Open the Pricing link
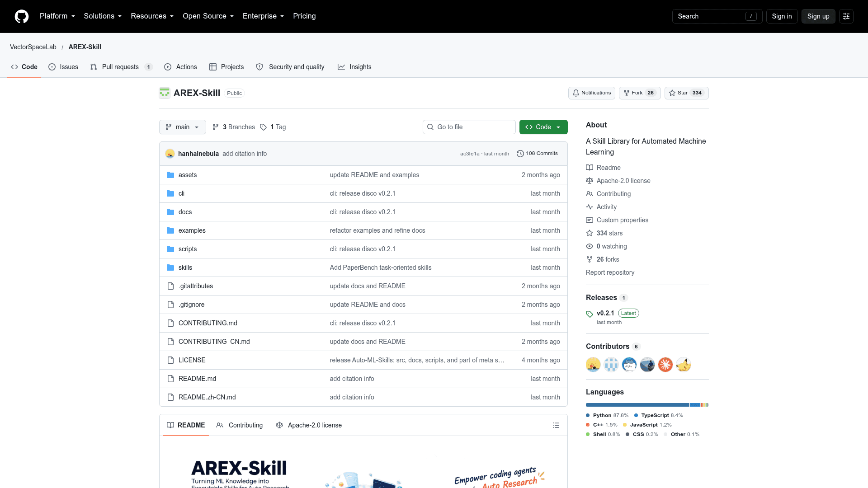Screen dimensions: 868x488 (304, 16)
